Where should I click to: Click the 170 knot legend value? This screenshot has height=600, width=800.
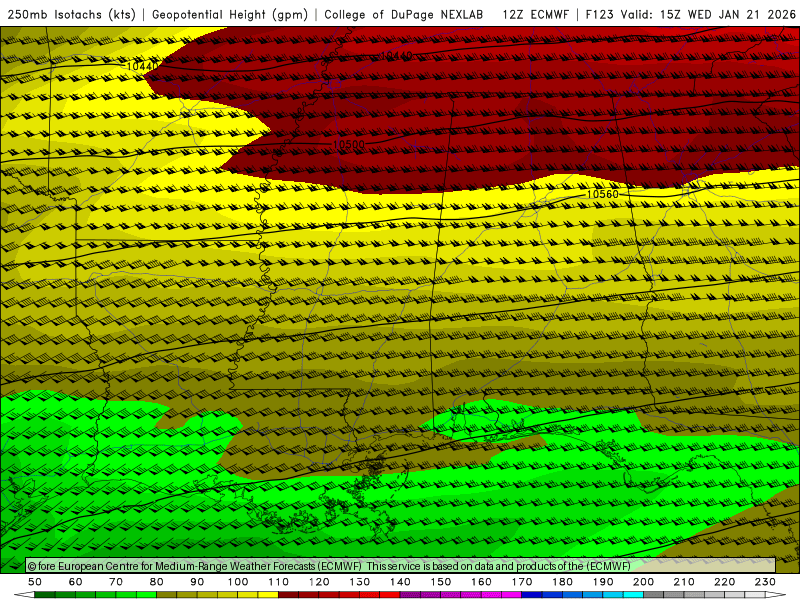(x=521, y=582)
